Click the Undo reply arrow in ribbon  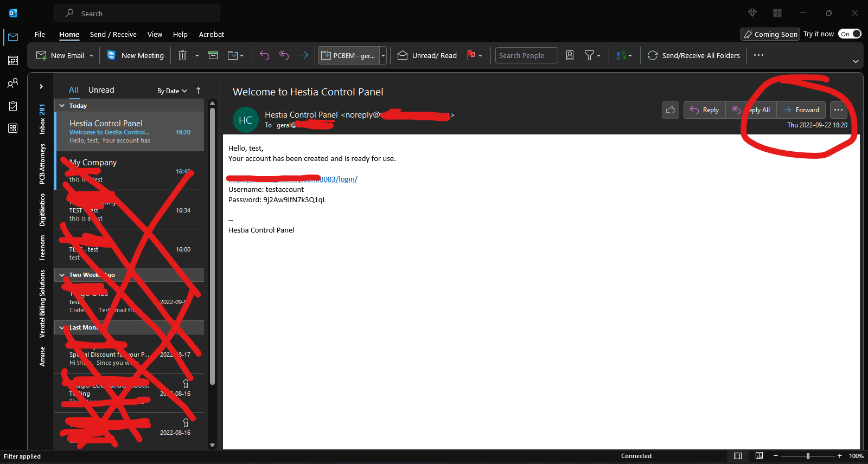click(x=264, y=55)
